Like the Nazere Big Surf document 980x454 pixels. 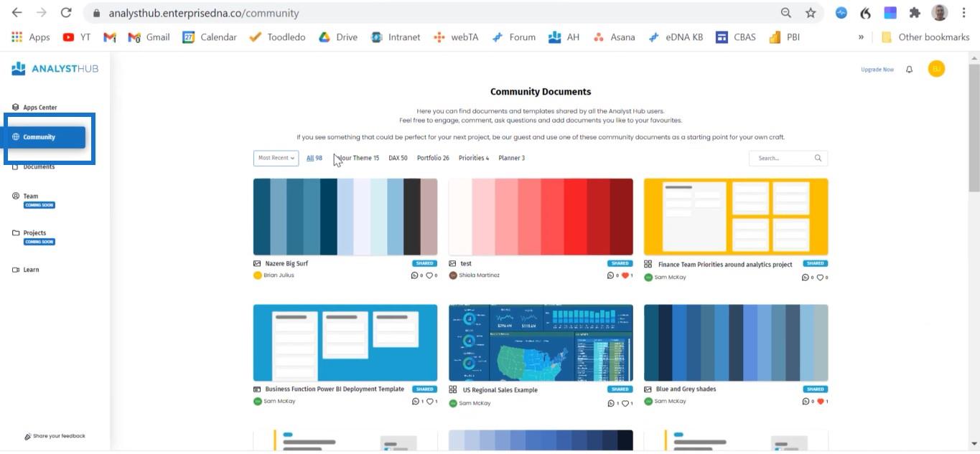429,275
